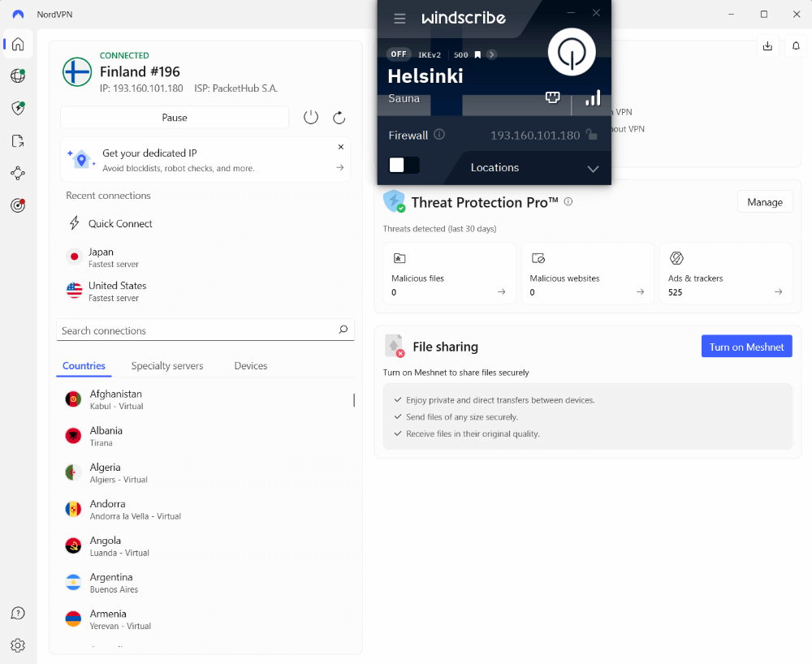
Task: Switch to the Countries tab
Action: point(84,366)
